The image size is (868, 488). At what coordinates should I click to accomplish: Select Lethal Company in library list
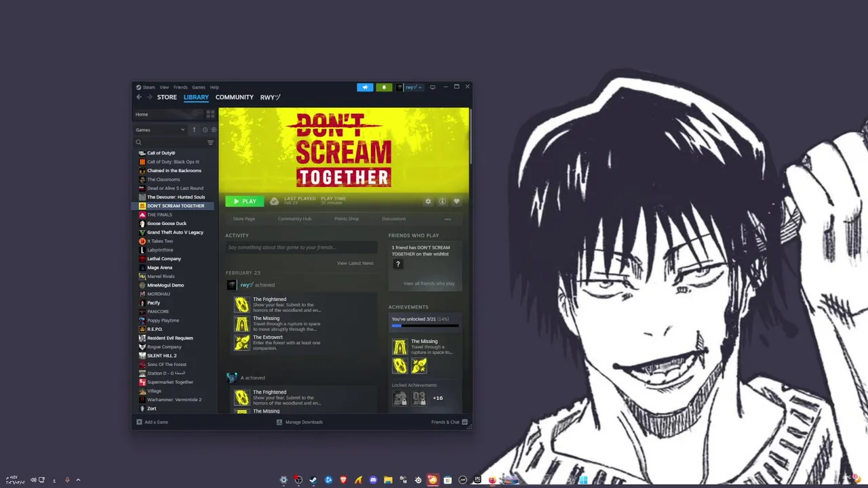click(164, 259)
